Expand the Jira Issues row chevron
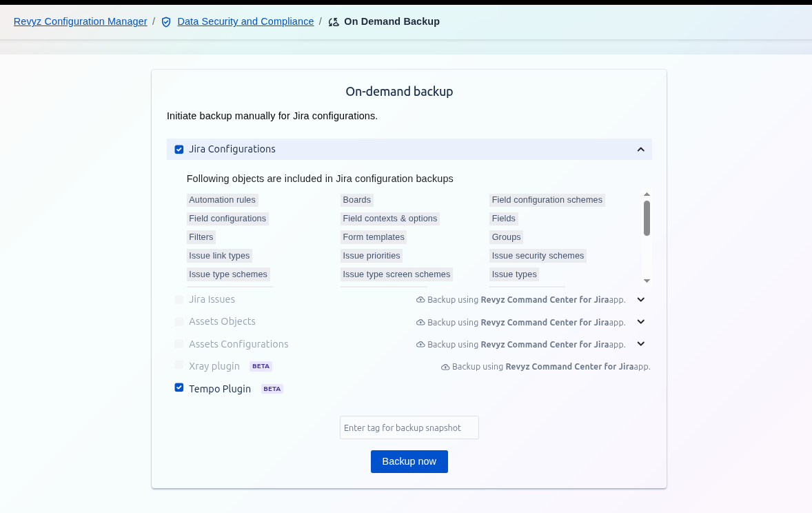 pyautogui.click(x=640, y=299)
